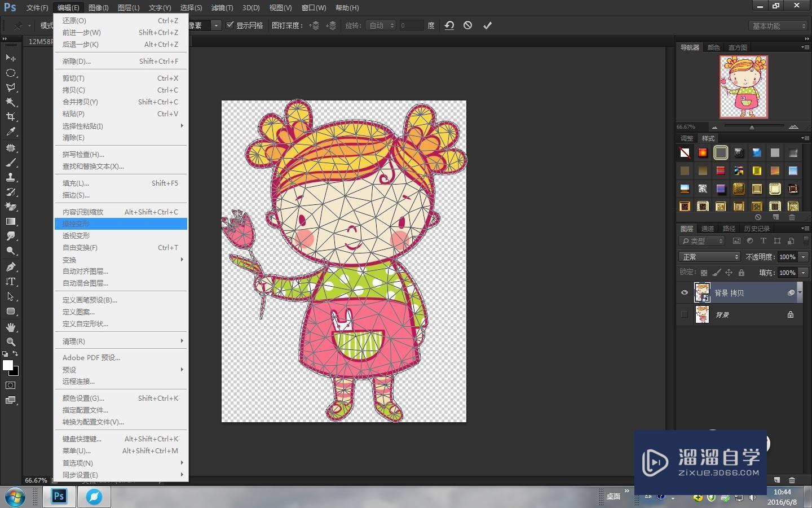Click move pin forward icon

tap(314, 25)
